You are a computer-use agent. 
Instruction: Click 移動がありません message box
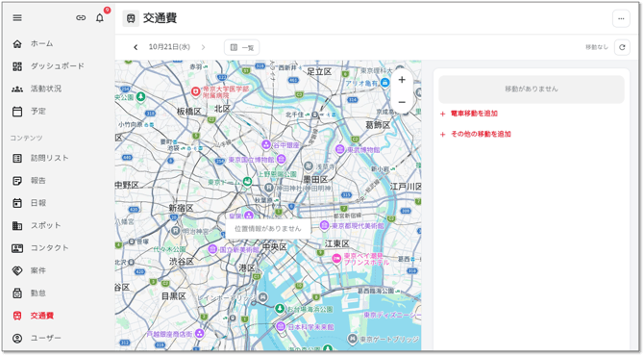click(x=532, y=89)
